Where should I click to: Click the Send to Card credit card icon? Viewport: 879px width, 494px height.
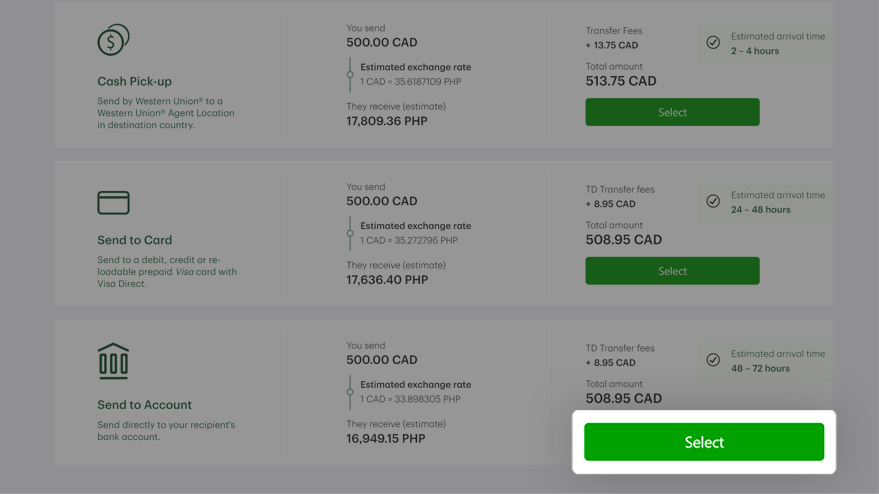point(113,202)
